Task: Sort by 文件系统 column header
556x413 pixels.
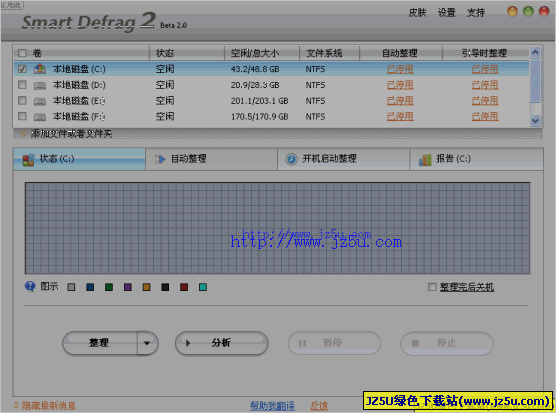Action: click(329, 53)
